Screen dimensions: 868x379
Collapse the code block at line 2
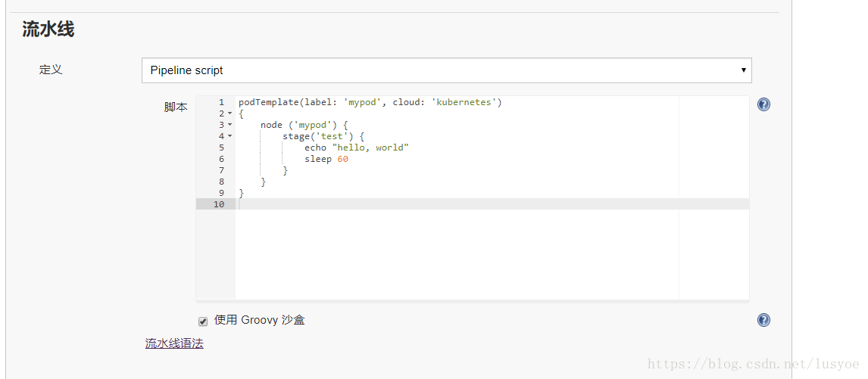pyautogui.click(x=229, y=113)
